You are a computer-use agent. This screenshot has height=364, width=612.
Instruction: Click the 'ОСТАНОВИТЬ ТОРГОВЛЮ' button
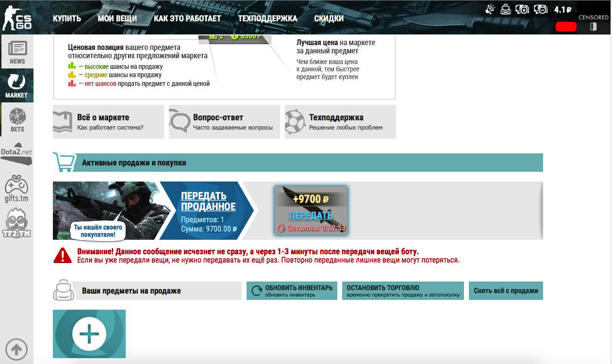click(403, 291)
